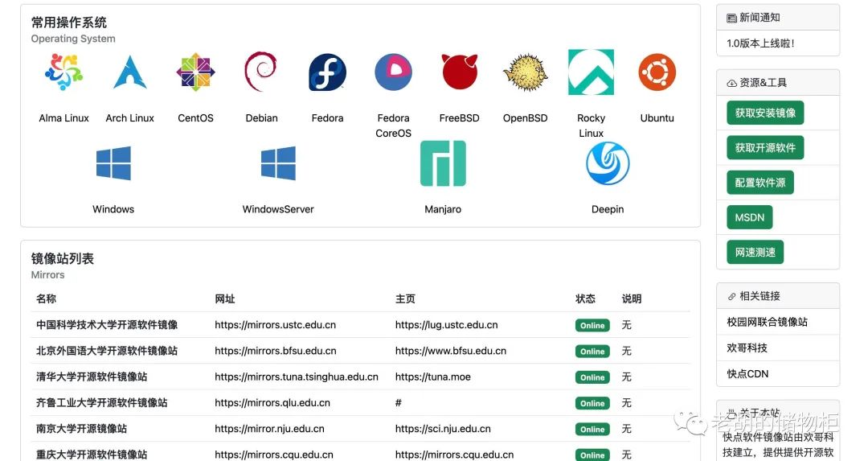Select 北京外国语大学开源软件镜像站 row name

(x=107, y=352)
